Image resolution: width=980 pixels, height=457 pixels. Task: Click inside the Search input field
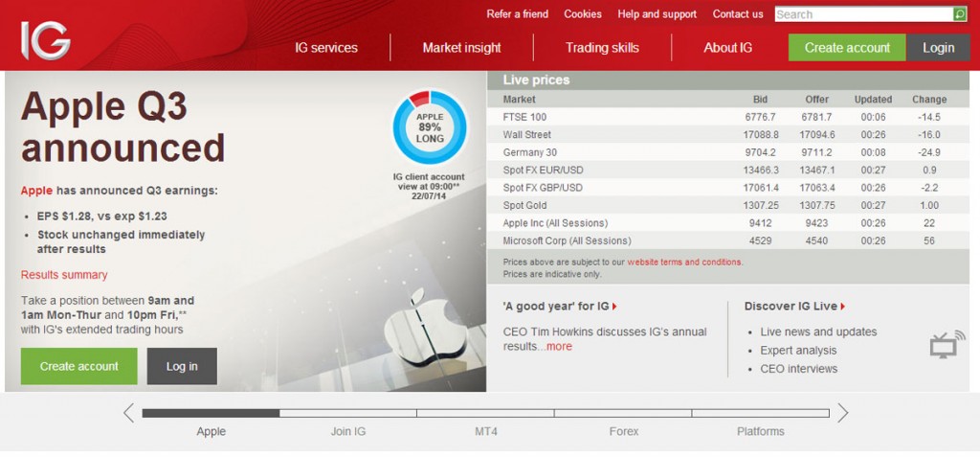[x=861, y=14]
